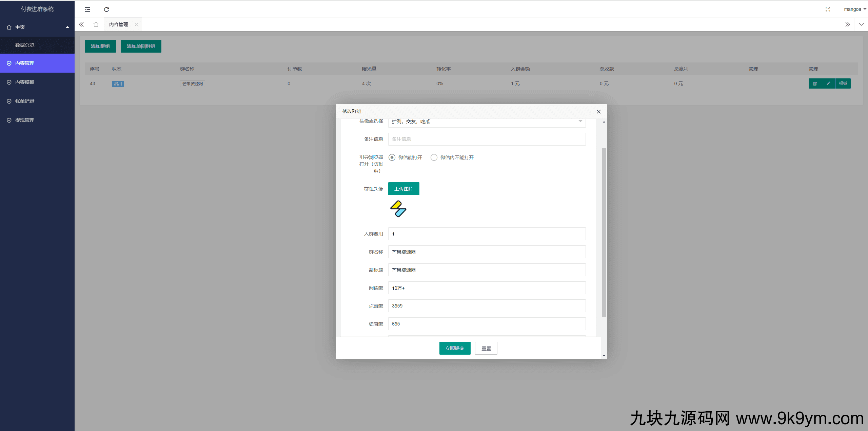Open 帐单记录 in the sidebar
Image resolution: width=868 pixels, height=431 pixels.
(37, 101)
